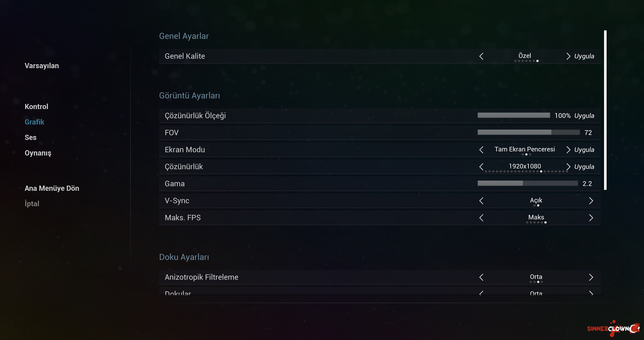Click left arrow for Anizotropik Filtreleme
Image resolution: width=644 pixels, height=340 pixels.
click(x=481, y=277)
